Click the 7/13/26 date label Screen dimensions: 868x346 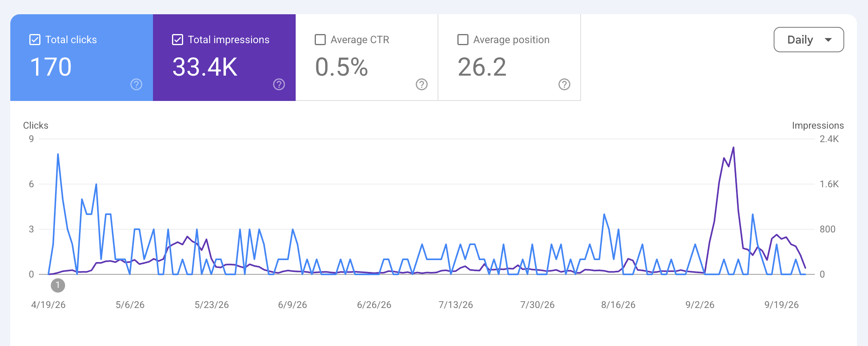click(x=456, y=305)
